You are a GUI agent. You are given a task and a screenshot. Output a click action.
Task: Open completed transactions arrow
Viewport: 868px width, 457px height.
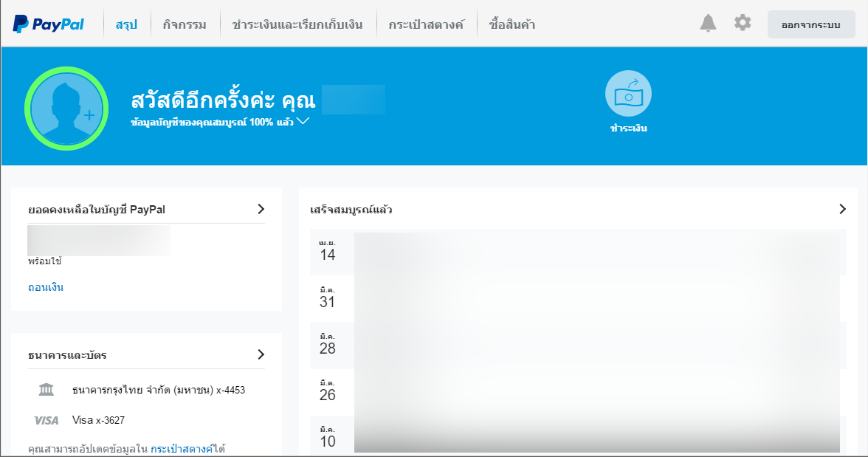tap(843, 209)
